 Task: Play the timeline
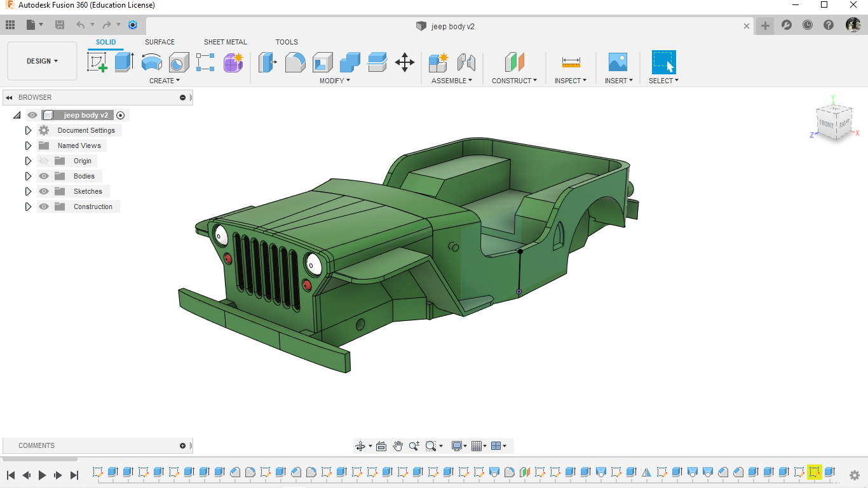[x=43, y=475]
